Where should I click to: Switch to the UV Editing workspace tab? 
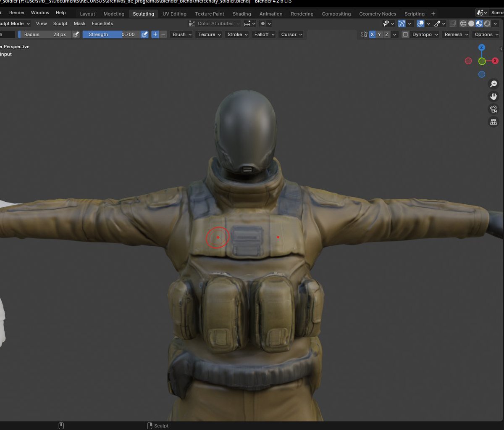click(x=174, y=14)
